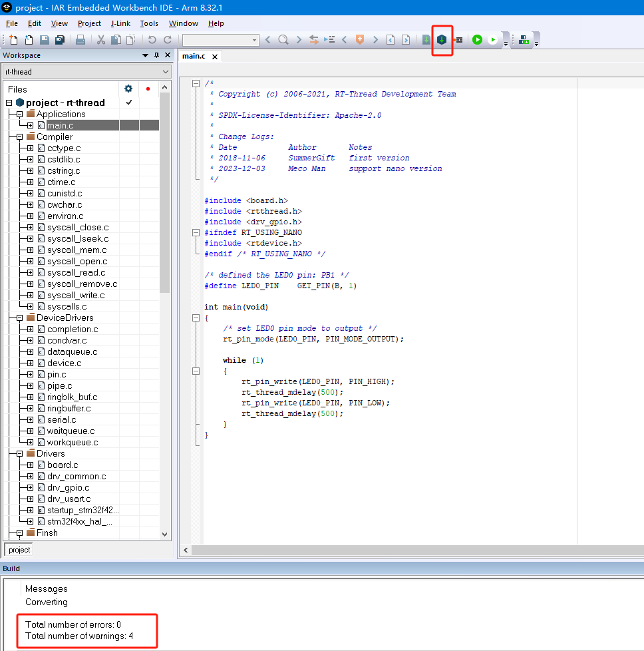Viewport: 644px width, 651px height.
Task: Click the Download and Debug green play icon
Action: [x=477, y=40]
